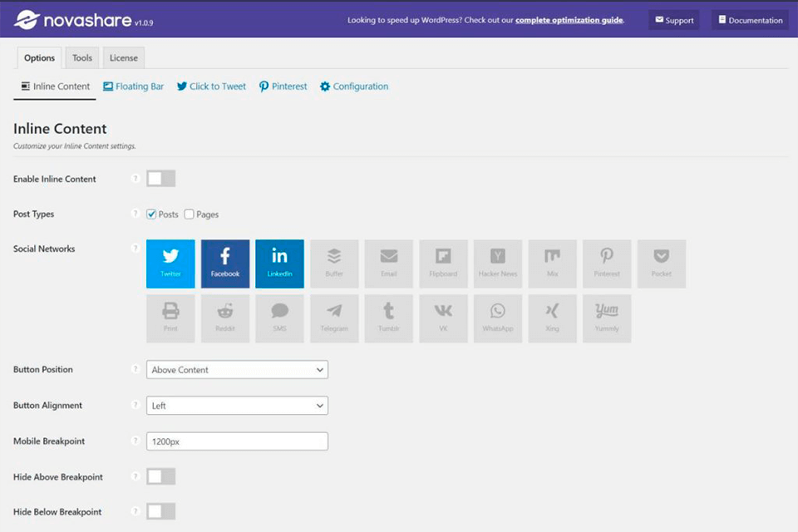Image resolution: width=798 pixels, height=532 pixels.
Task: Open the Button Position dropdown
Action: (237, 370)
